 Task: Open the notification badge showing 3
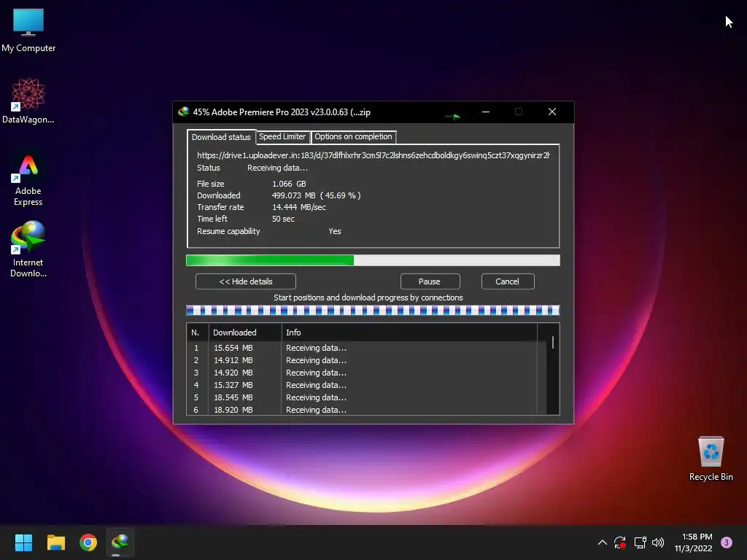point(727,542)
